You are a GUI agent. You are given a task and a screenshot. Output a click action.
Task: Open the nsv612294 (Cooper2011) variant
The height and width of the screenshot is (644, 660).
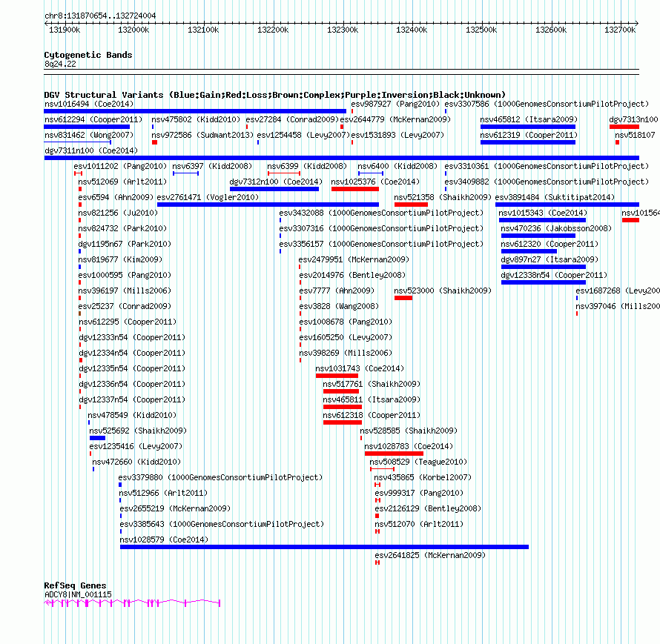pos(93,119)
